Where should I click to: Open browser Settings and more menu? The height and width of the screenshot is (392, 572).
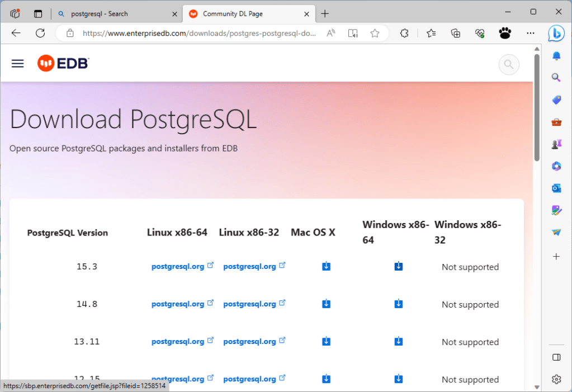click(531, 34)
